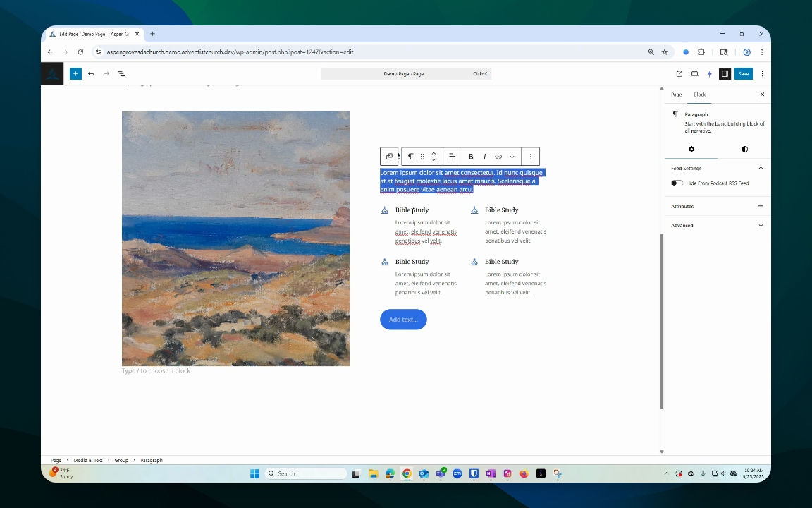Screen dimensions: 812x508
Task: Click the Add text... button block
Action: 403,320
